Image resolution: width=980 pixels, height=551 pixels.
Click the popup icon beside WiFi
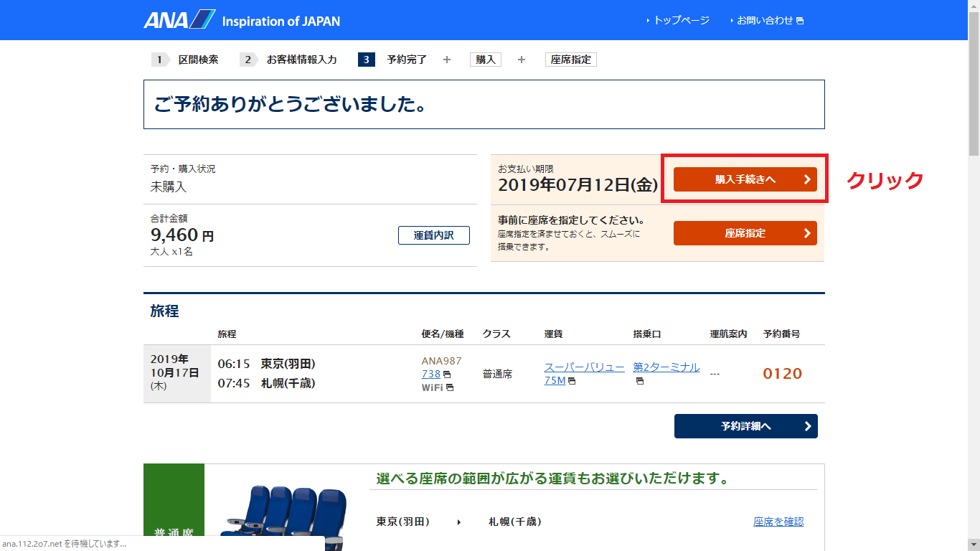[x=450, y=387]
